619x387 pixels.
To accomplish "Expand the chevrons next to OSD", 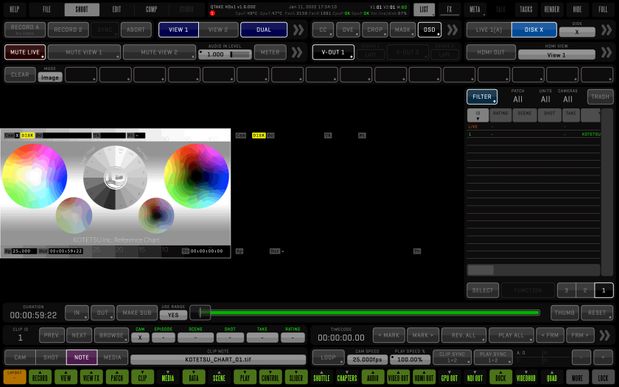I will [452, 30].
